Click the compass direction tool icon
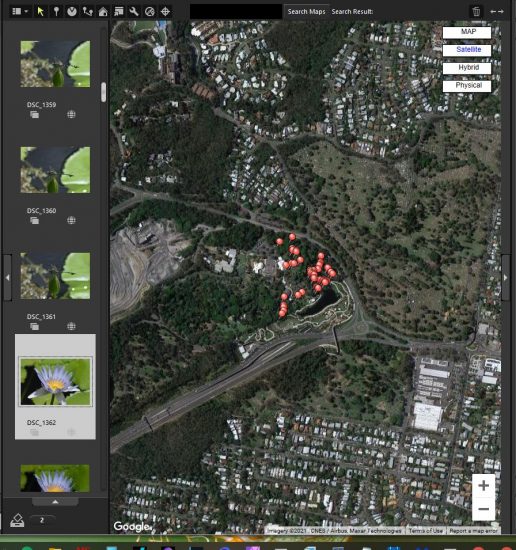516x550 pixels. [x=72, y=12]
